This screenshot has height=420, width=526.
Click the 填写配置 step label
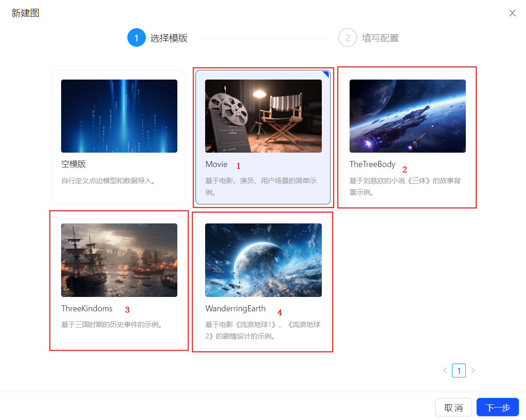pos(380,38)
